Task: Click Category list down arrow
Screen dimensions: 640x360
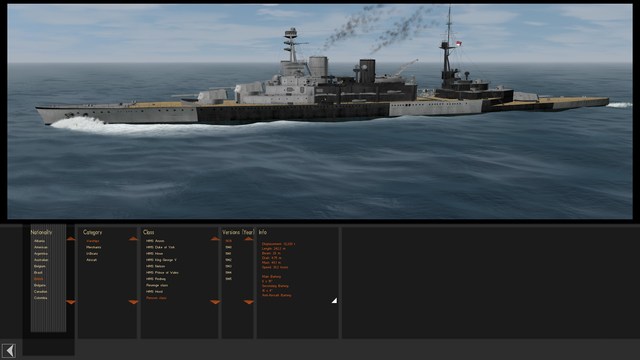Action: (133, 302)
